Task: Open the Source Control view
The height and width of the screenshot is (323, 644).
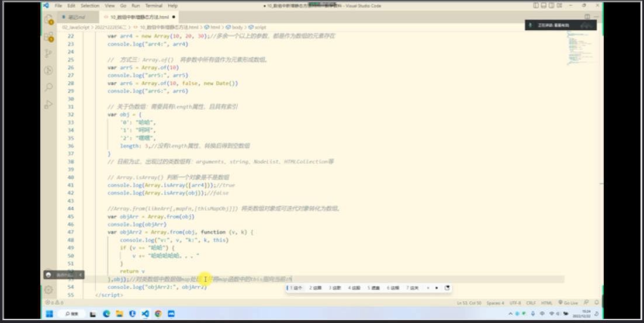Action: point(49,53)
